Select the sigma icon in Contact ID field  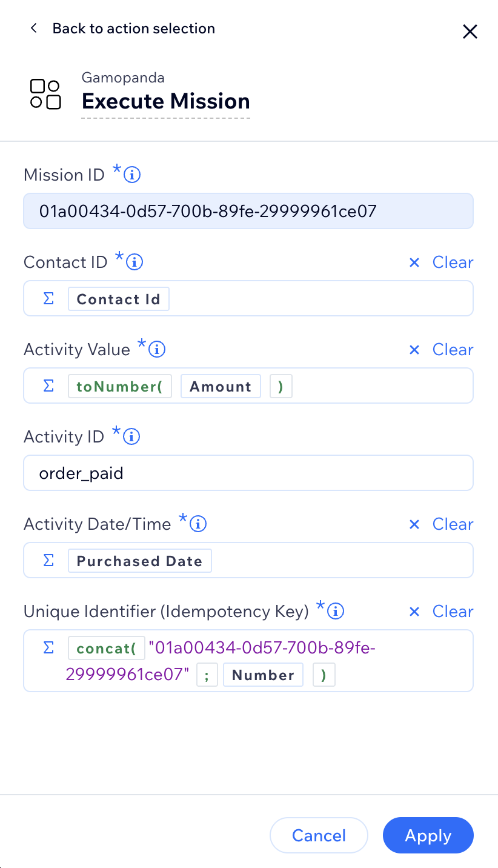(x=49, y=299)
